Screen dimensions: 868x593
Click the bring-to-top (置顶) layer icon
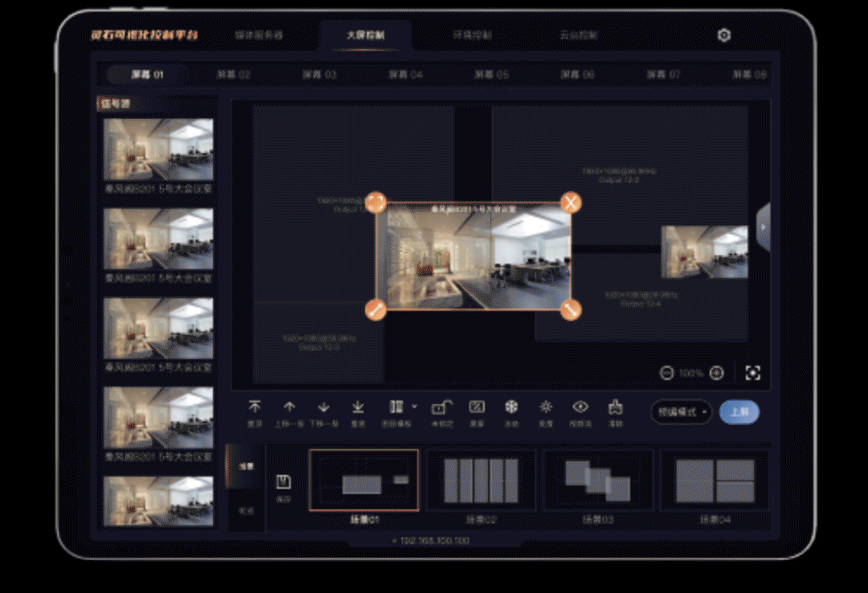click(255, 407)
